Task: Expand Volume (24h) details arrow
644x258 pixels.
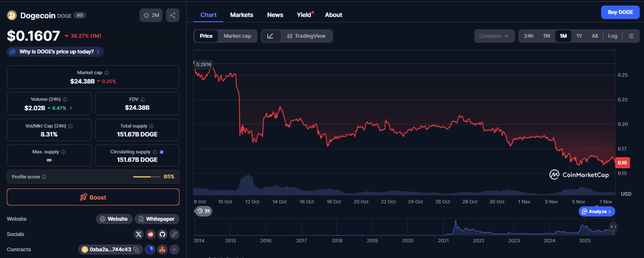Action: point(71,108)
